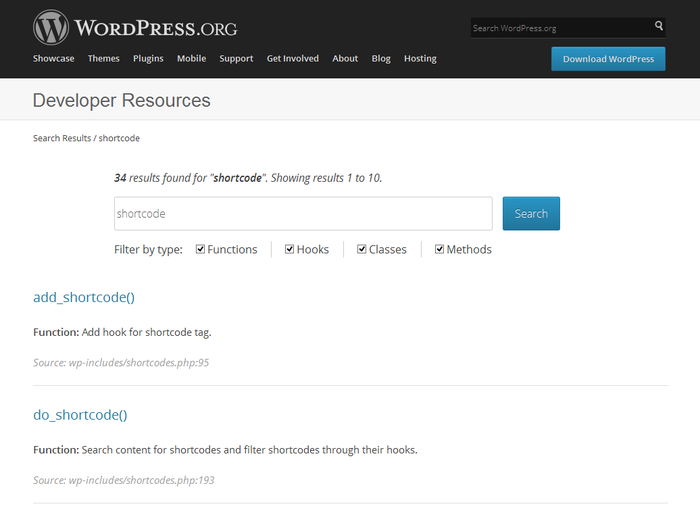Click the magnifier icon in header search
Viewport: 700px width, 519px height.
coord(658,25)
